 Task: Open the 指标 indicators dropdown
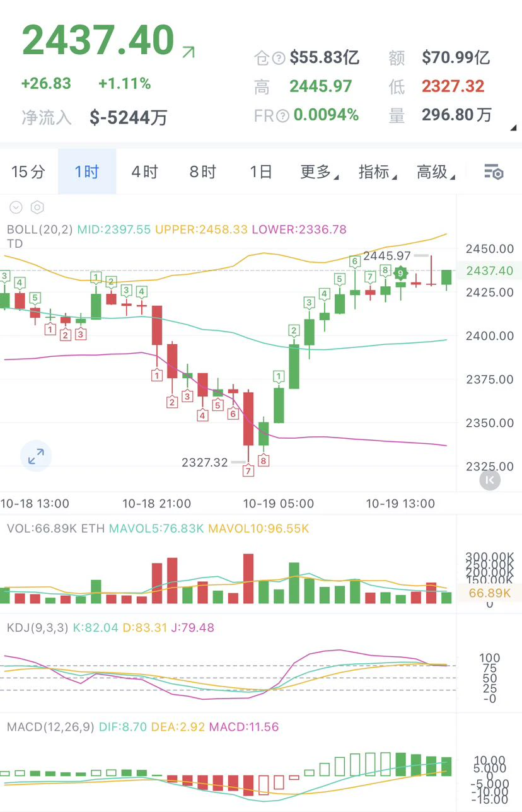(x=378, y=171)
